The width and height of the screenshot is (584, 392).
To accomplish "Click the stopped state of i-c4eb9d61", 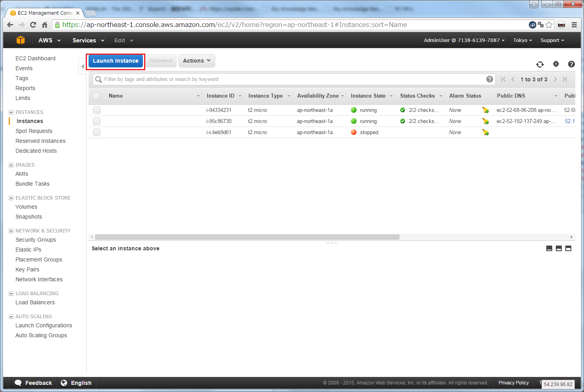I will (369, 132).
